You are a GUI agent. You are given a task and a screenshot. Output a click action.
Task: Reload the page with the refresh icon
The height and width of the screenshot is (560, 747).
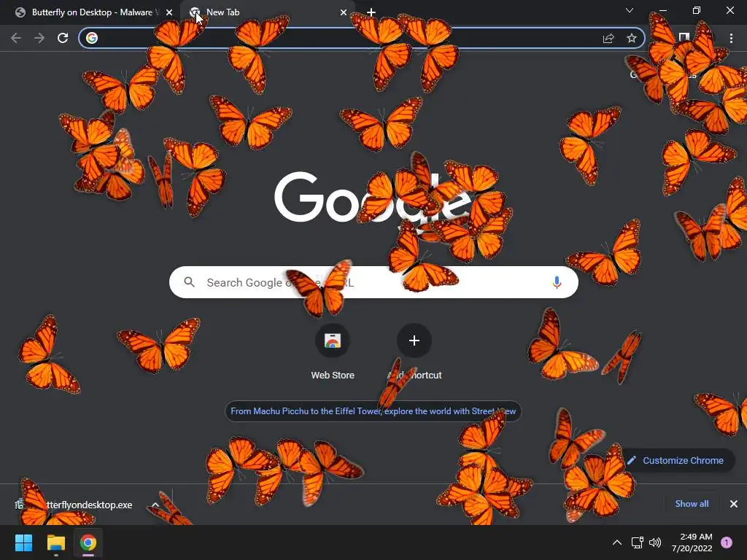point(63,38)
